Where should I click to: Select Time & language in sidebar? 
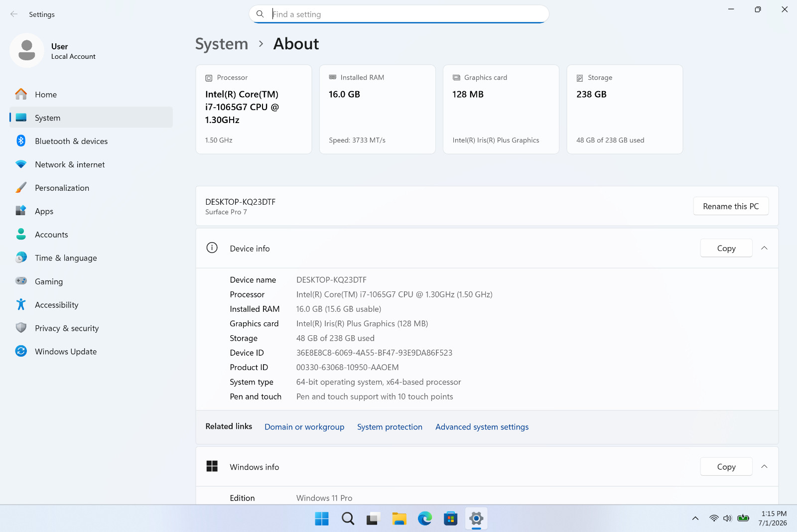pos(91,258)
